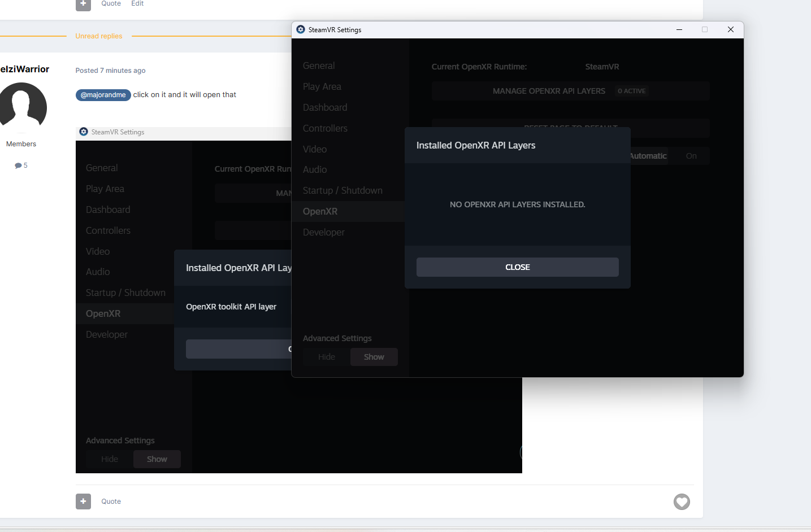
Task: Choose the Automatic option in SteamVR window
Action: [649, 156]
